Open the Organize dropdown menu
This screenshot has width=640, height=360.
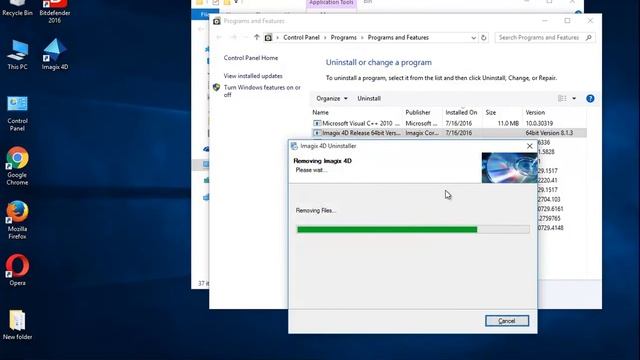coord(332,98)
